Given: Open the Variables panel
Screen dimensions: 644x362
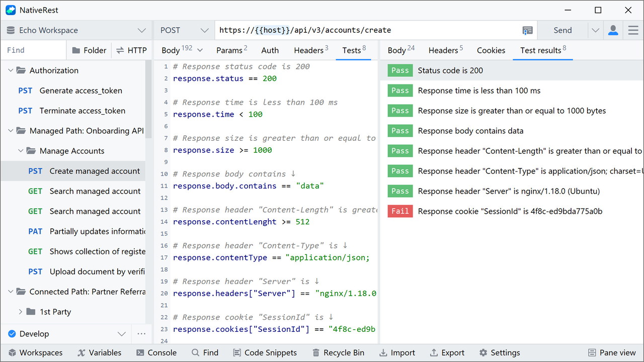Looking at the screenshot, I should tap(99, 352).
